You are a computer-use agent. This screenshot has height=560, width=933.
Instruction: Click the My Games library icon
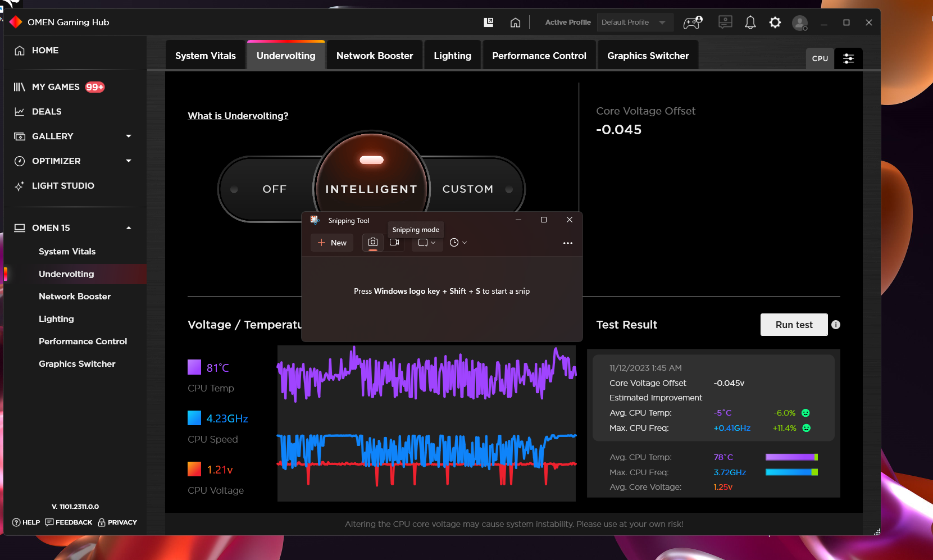20,87
